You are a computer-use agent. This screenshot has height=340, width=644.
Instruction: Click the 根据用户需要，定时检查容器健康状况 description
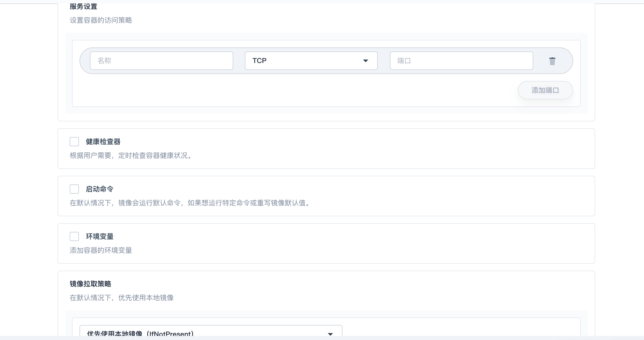coord(131,156)
